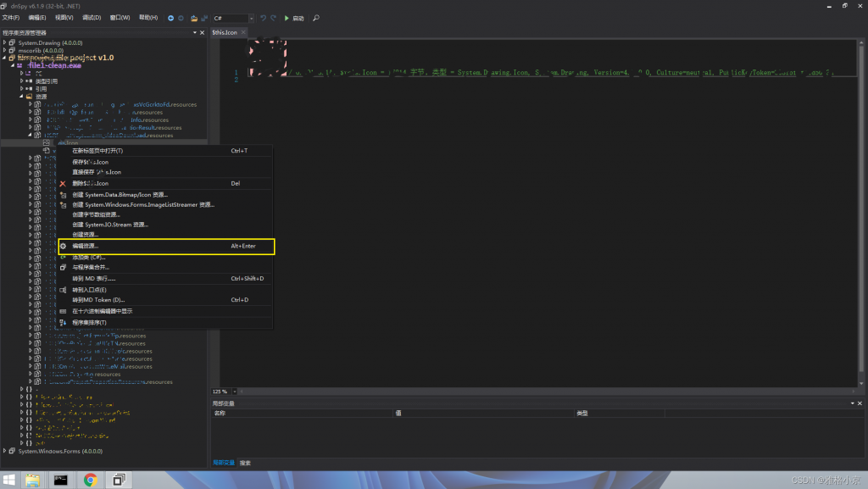The height and width of the screenshot is (489, 868).
Task: Click the merge assembly icon beside 与程序集合并
Action: point(63,267)
